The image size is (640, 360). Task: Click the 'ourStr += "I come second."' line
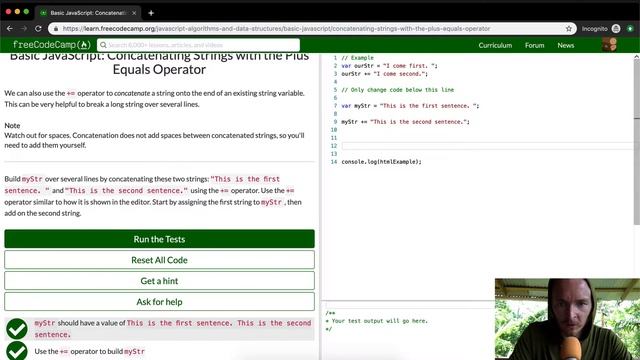(384, 74)
